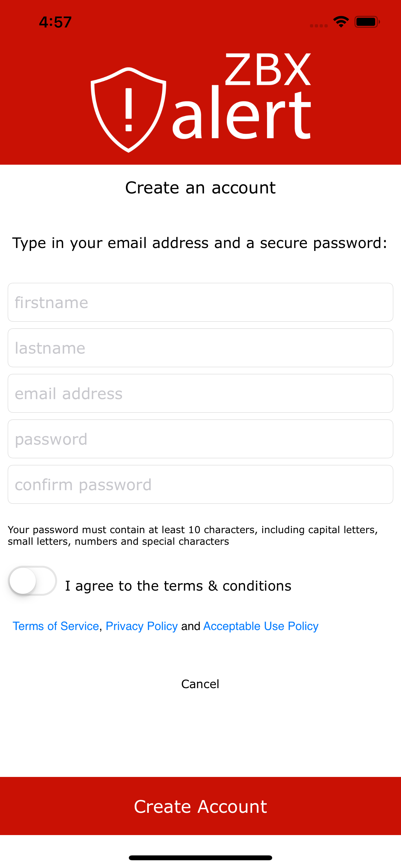
Task: Select the lastname input field
Action: [x=200, y=347]
